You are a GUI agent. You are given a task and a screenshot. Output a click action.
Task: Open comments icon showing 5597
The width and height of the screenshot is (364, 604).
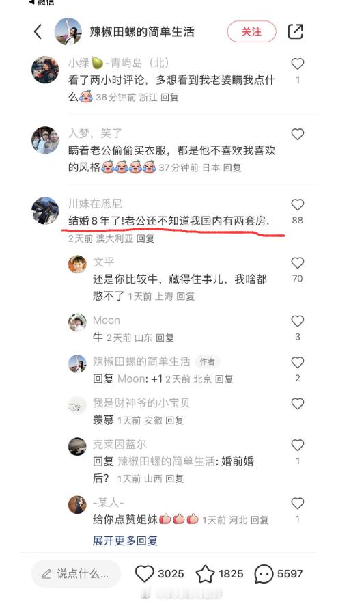(x=264, y=574)
